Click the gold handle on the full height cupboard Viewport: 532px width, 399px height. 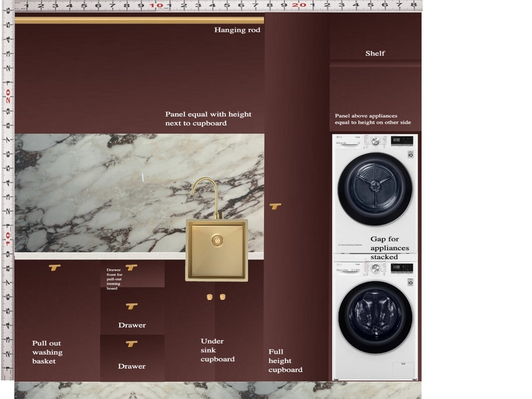pos(275,206)
